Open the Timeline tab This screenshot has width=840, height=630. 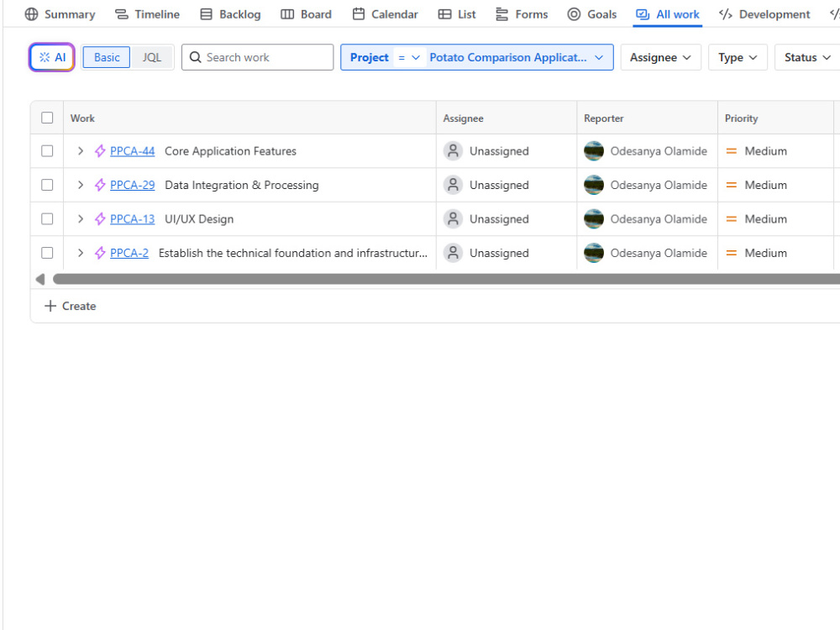coord(147,14)
